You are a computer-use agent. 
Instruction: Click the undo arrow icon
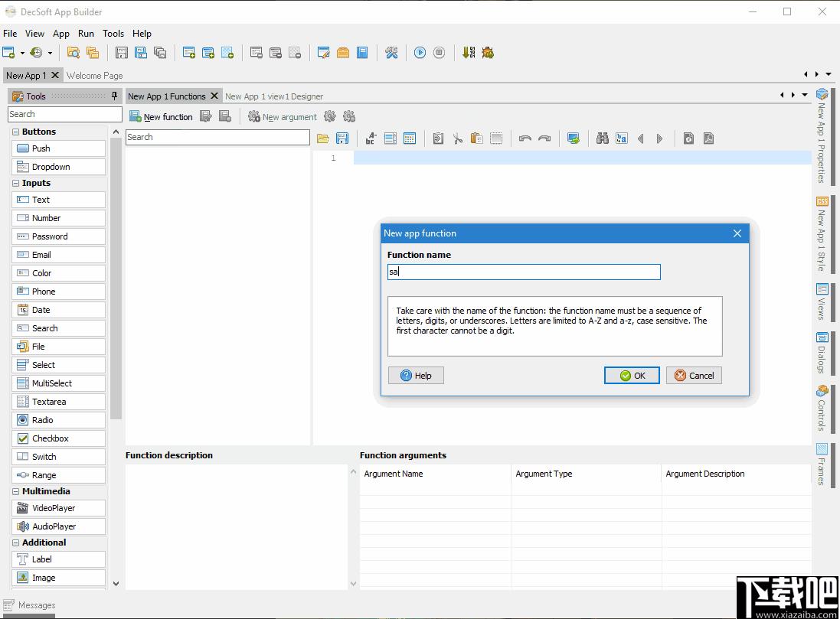[x=525, y=138]
